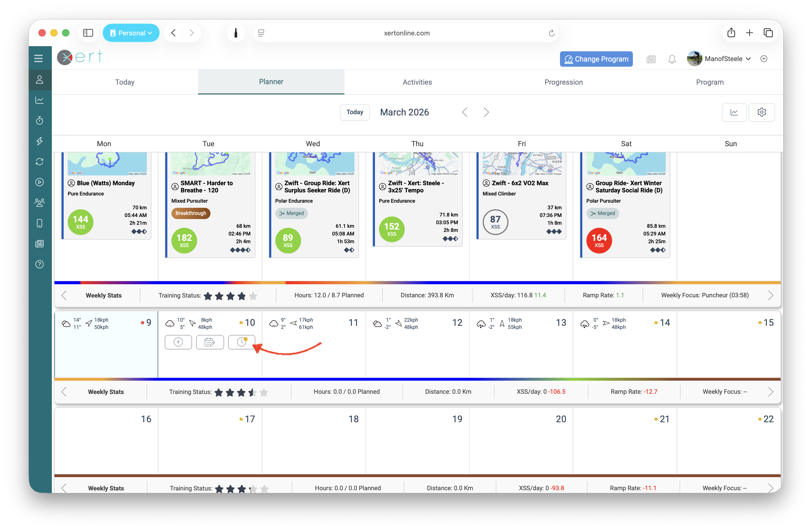This screenshot has height=531, width=812.
Task: Select the red 164 XSS circle
Action: [599, 240]
